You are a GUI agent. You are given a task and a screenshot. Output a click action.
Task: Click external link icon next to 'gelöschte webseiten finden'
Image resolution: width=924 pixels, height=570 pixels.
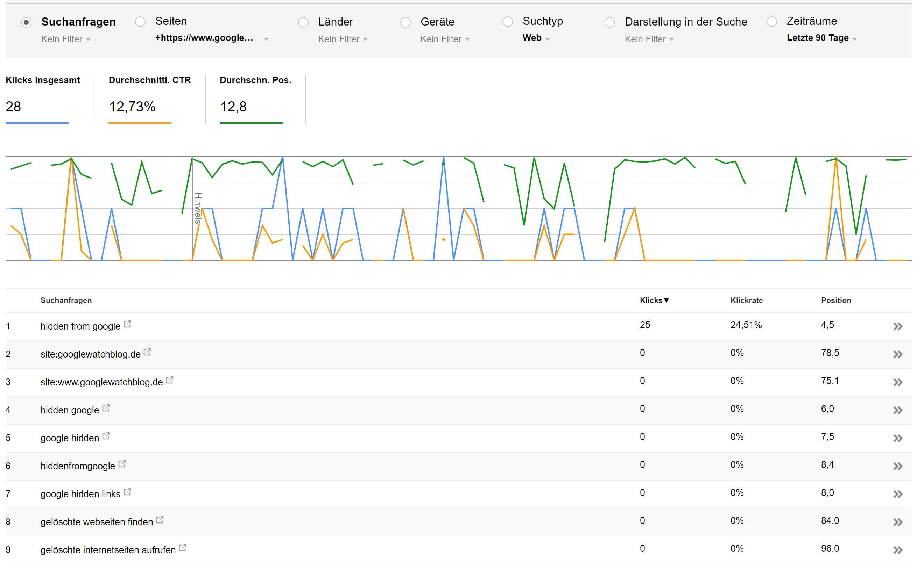click(x=160, y=520)
